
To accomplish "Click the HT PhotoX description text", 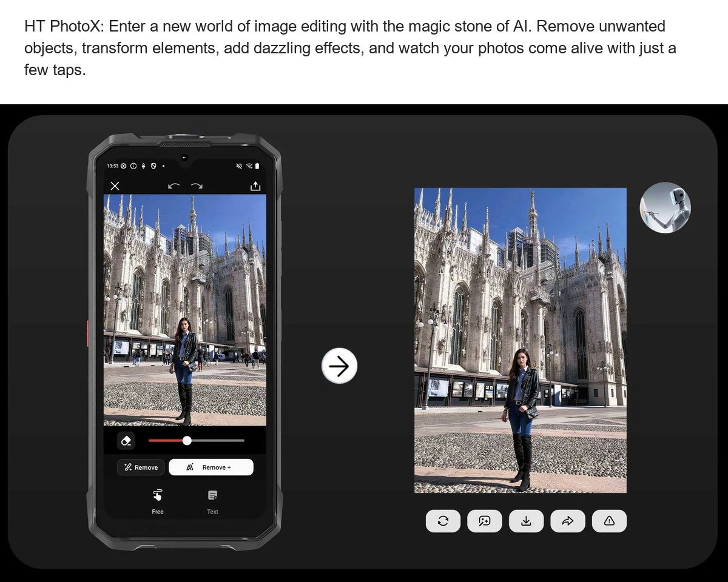I will [350, 48].
